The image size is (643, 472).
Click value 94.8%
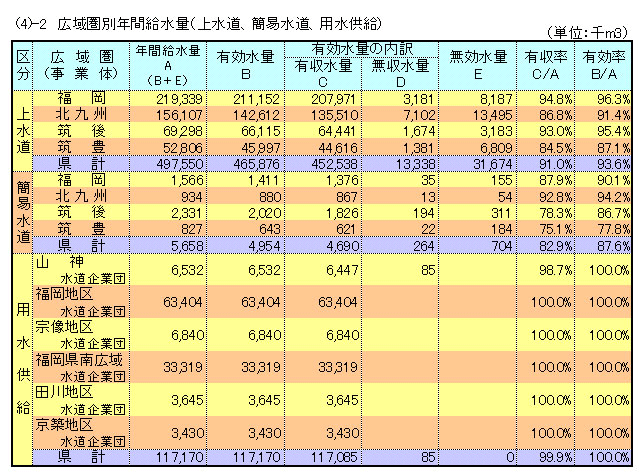pos(556,99)
